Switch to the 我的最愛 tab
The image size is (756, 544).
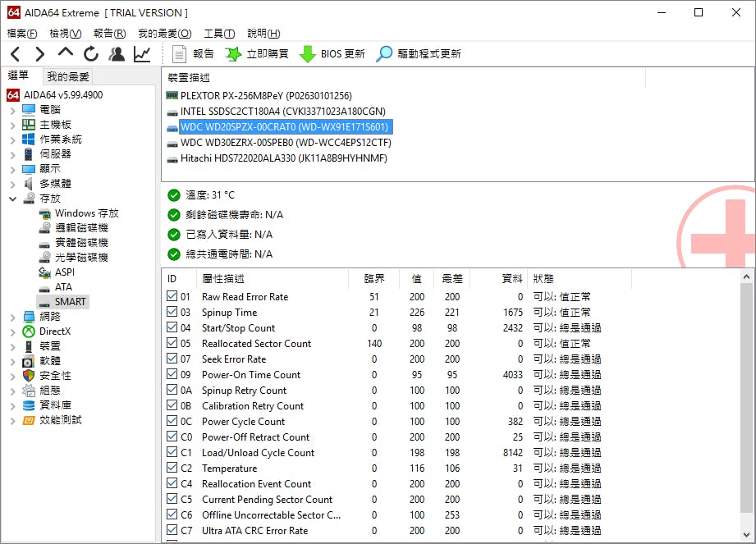[x=68, y=76]
